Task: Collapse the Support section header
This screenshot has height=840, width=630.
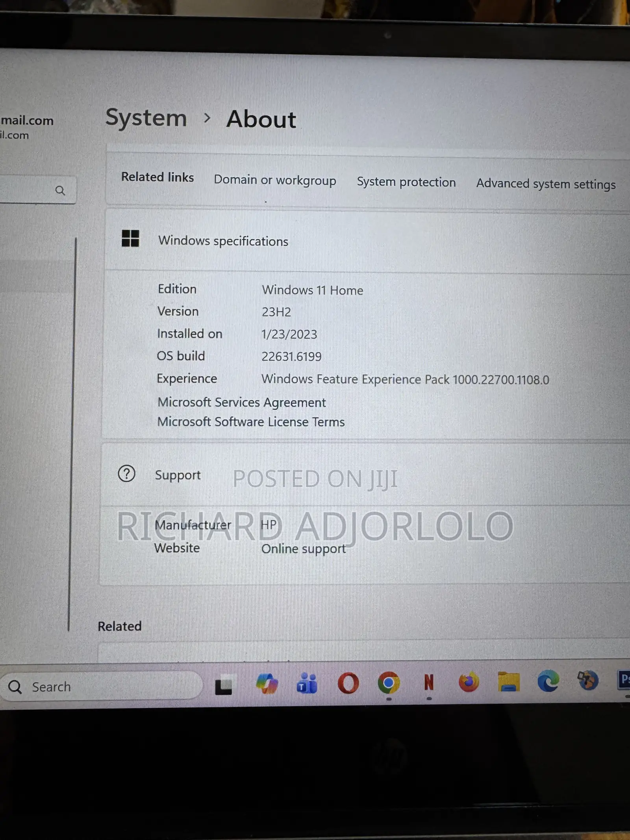Action: coord(366,475)
